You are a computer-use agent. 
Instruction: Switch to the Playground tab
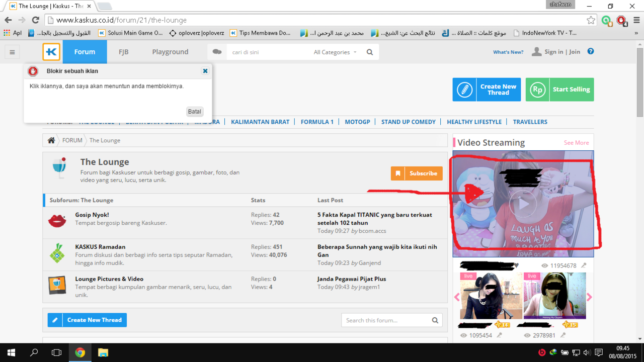170,52
